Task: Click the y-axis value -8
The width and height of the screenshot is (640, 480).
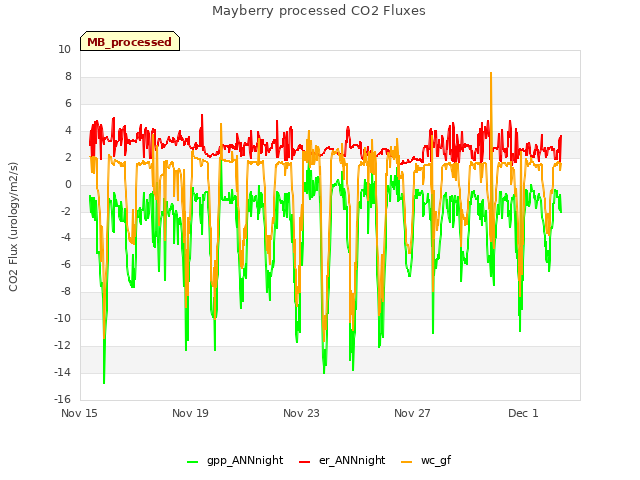Action: point(66,292)
